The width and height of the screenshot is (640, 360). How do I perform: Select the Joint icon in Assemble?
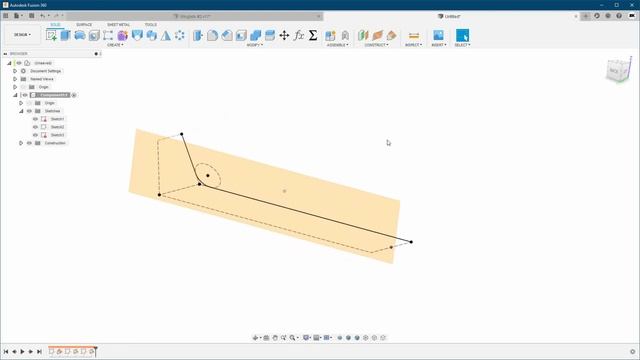[x=345, y=35]
